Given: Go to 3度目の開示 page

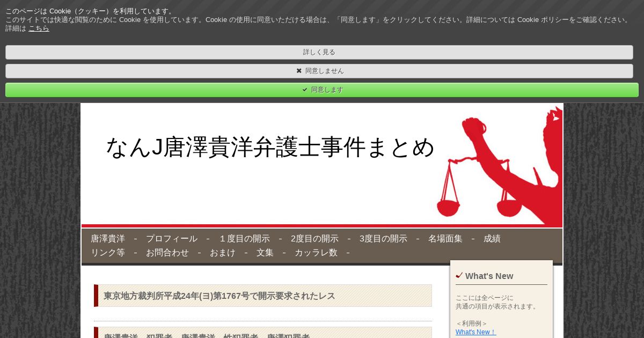Looking at the screenshot, I should coord(383,239).
